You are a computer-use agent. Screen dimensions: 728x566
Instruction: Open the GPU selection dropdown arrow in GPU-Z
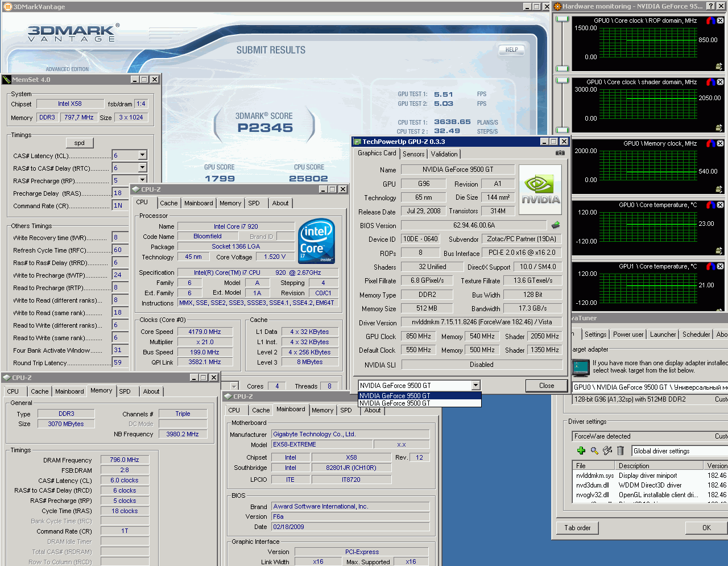click(475, 386)
